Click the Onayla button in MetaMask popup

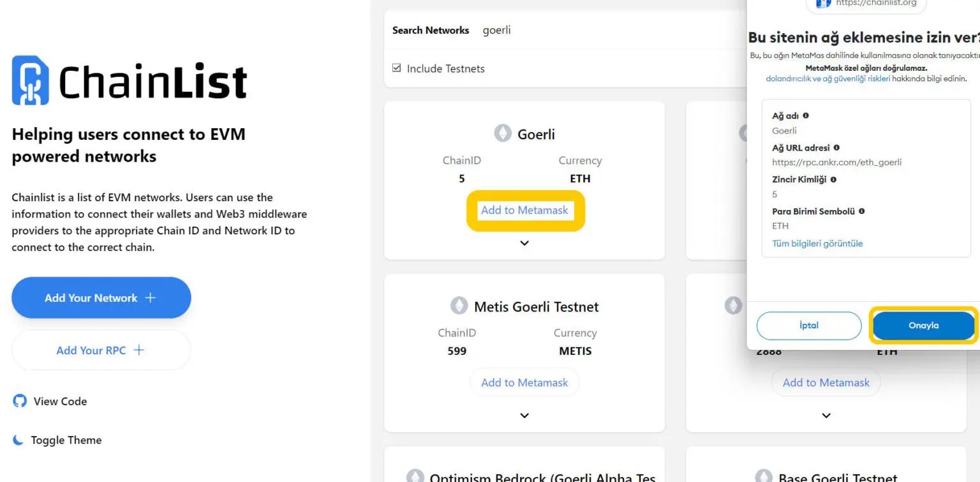tap(924, 326)
